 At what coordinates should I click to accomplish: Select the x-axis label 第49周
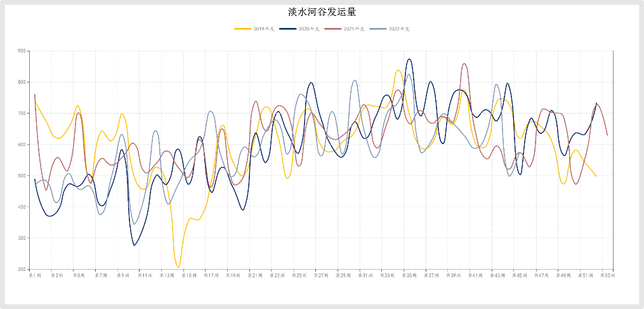[563, 275]
